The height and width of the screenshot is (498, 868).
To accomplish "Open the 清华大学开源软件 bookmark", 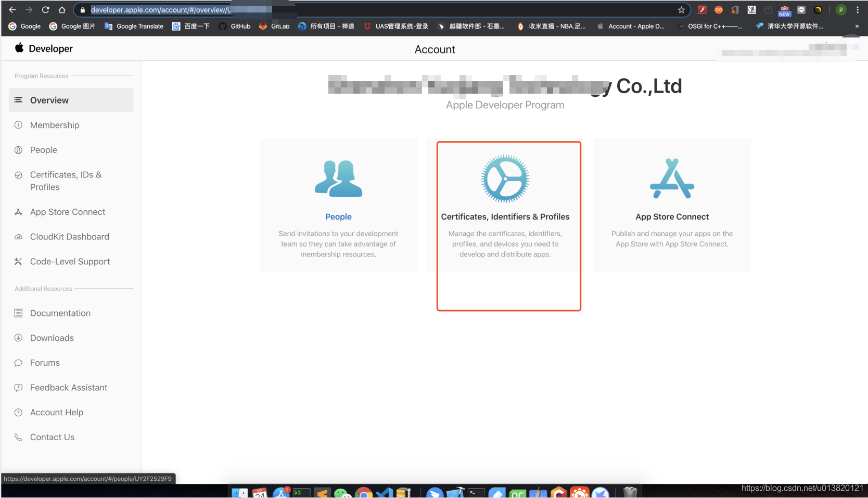I will (790, 26).
